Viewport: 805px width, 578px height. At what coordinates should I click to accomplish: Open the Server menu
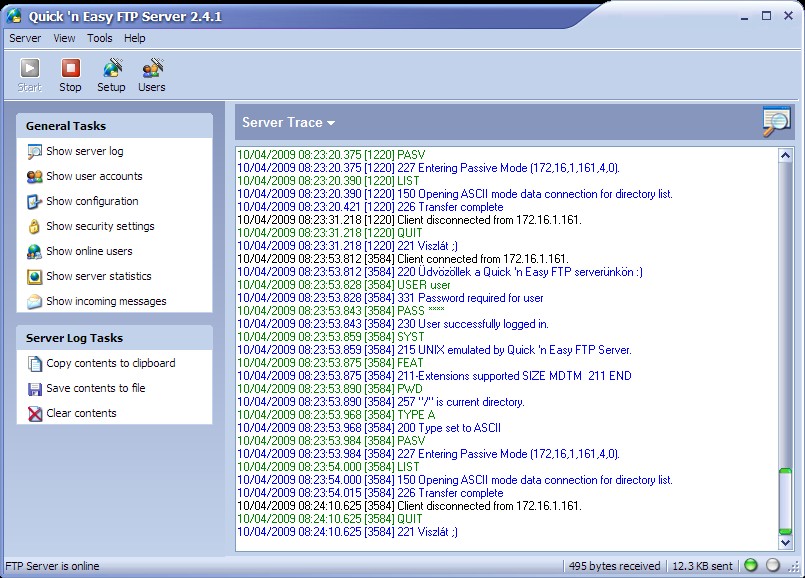(25, 38)
